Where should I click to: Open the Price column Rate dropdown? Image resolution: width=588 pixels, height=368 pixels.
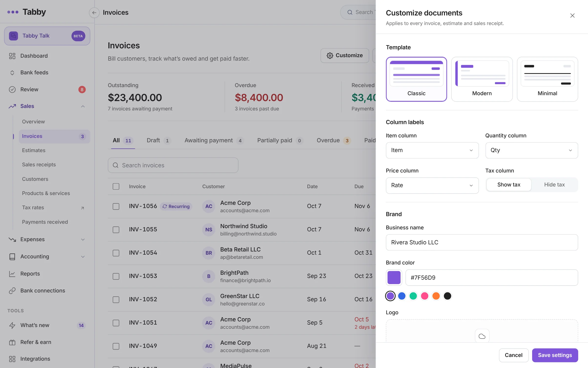432,185
